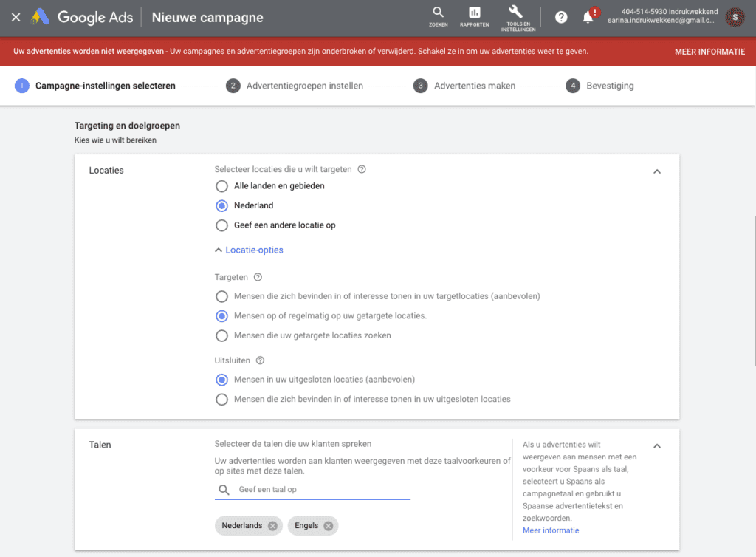This screenshot has width=756, height=557.
Task: Select Geef een andere locatie op
Action: click(x=221, y=225)
